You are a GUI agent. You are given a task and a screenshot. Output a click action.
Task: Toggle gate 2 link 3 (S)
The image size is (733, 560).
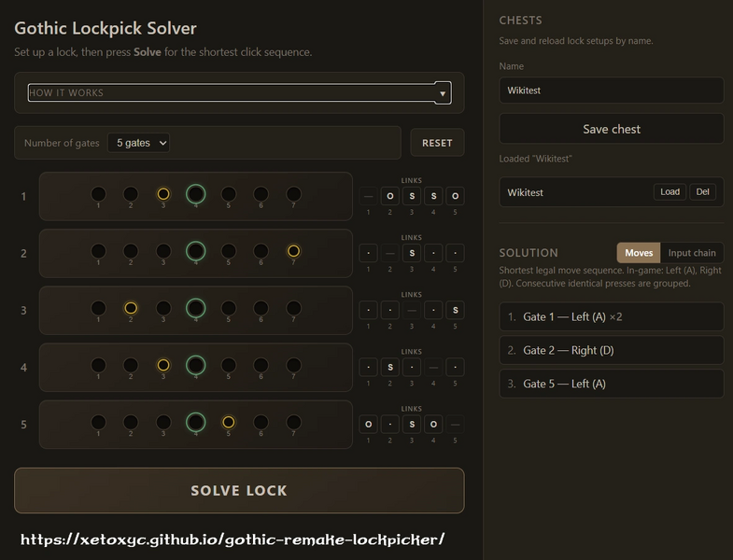(x=412, y=253)
